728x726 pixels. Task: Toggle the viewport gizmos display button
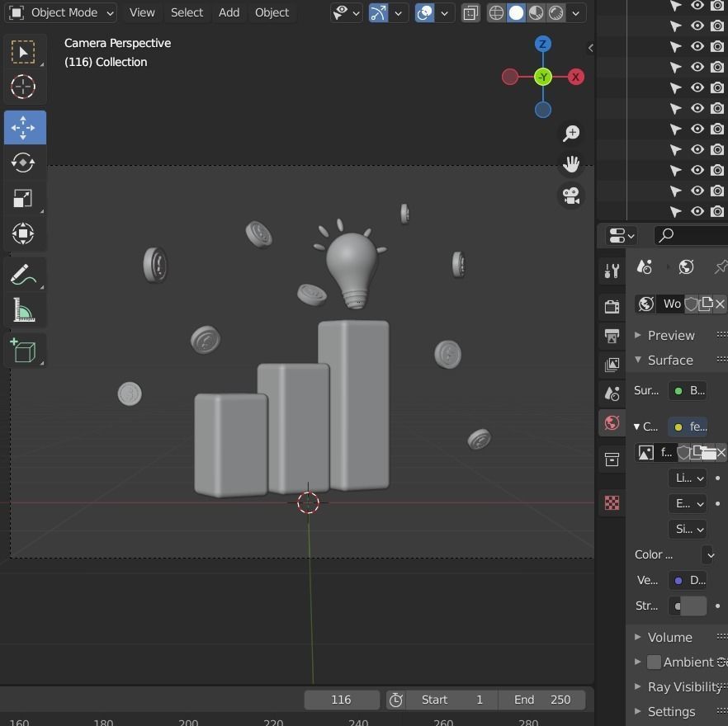pyautogui.click(x=378, y=13)
